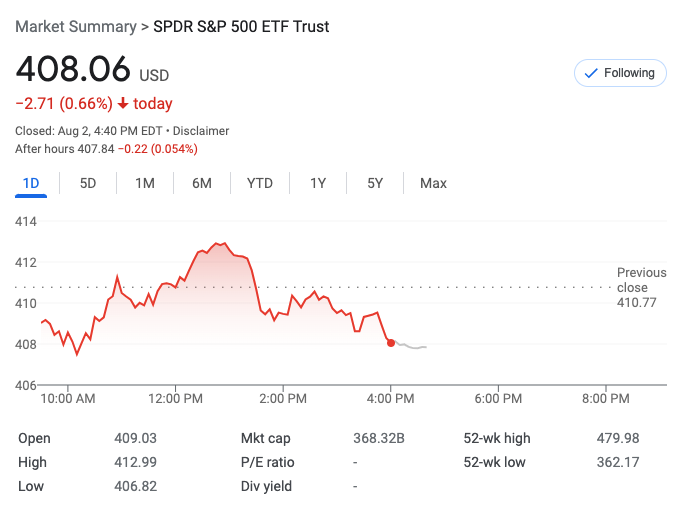Screen dimensions: 689x505
Task: Click the Previous close 410.77 label
Action: coord(641,287)
